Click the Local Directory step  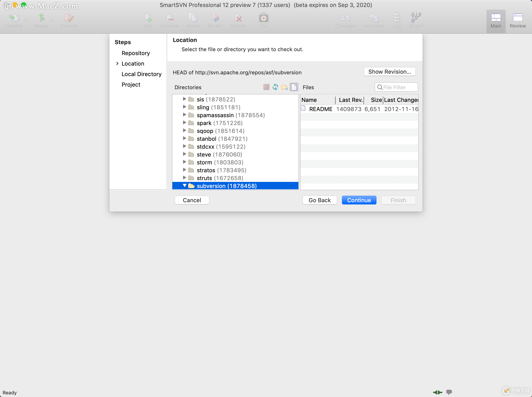click(141, 74)
